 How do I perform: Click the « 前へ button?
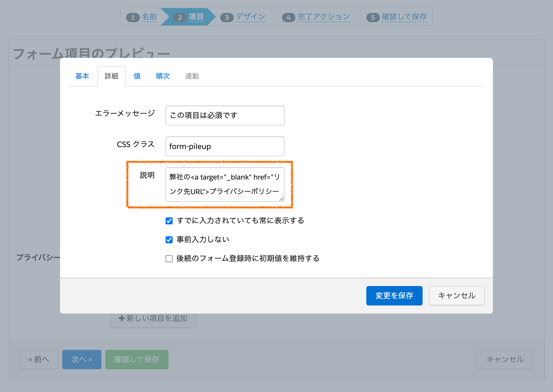pyautogui.click(x=39, y=360)
